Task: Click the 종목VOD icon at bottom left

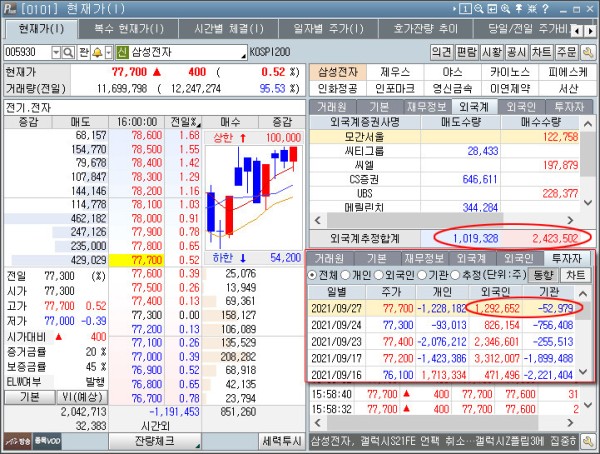Action: point(47,441)
